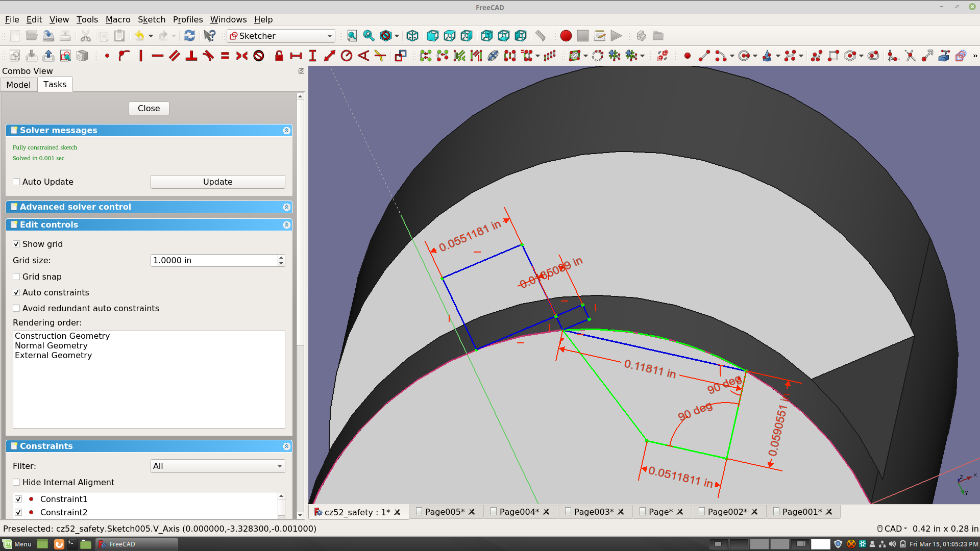Open the Linux Mint Menu button
Screen dimensions: 980x551
point(17,544)
